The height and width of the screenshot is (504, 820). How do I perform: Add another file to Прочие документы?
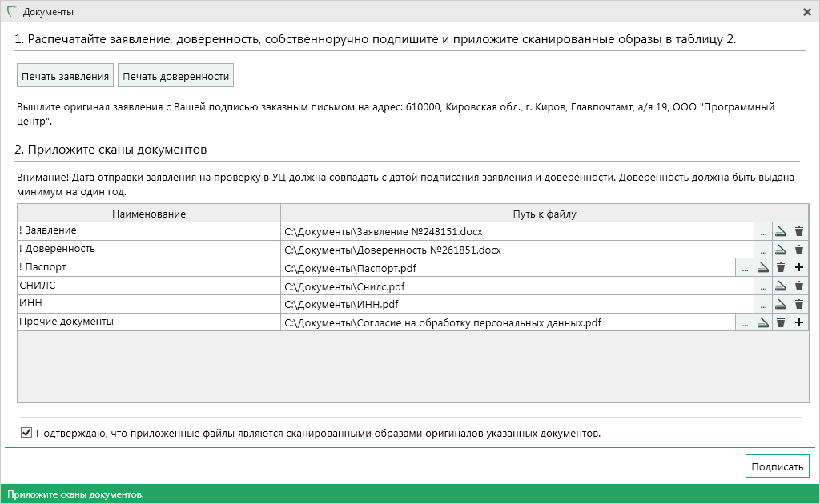tap(799, 322)
